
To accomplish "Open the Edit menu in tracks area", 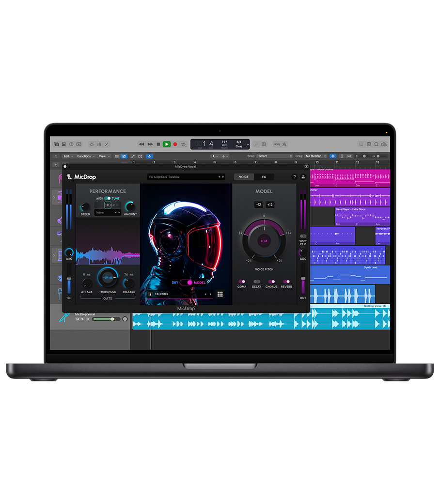I will point(68,156).
